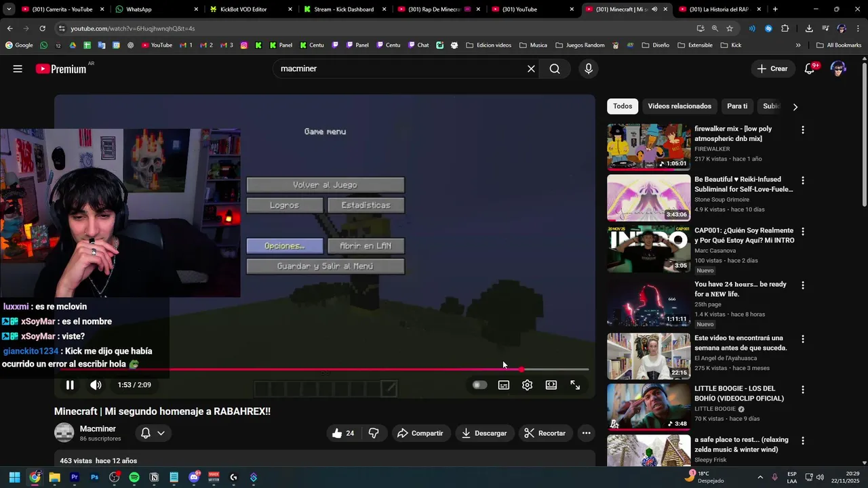Open the LITTLE BOOGIE - LOS DEL BOHÍO thumbnail
868x488 pixels.
pyautogui.click(x=648, y=407)
